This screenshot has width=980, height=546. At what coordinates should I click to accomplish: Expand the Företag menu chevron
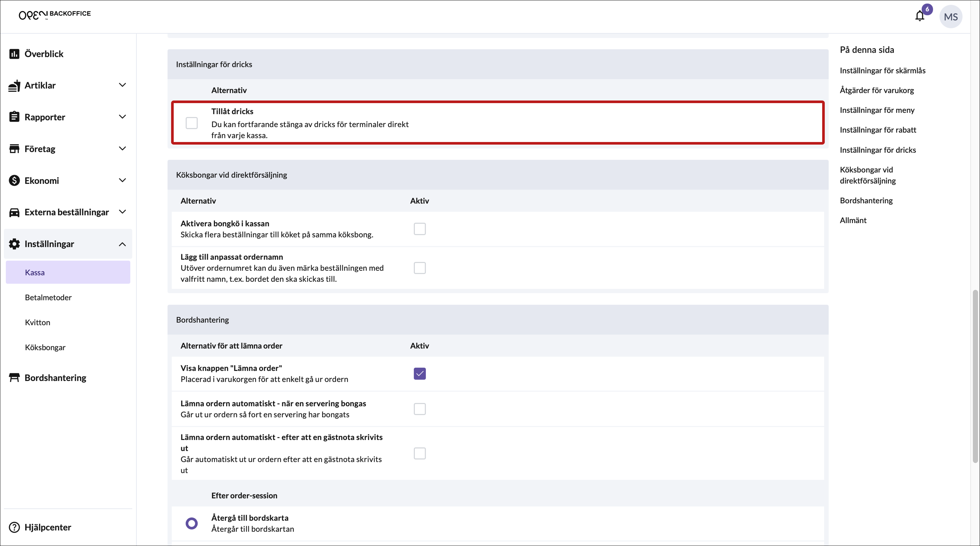[122, 149]
